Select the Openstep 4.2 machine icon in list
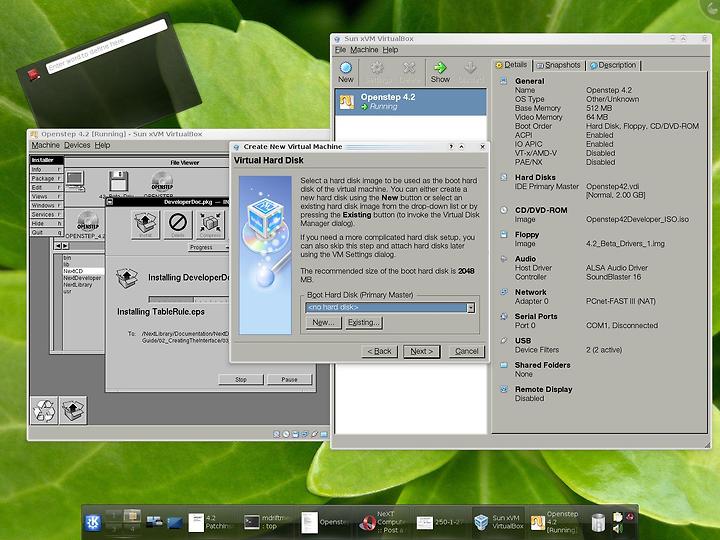The height and width of the screenshot is (540, 720). 347,102
